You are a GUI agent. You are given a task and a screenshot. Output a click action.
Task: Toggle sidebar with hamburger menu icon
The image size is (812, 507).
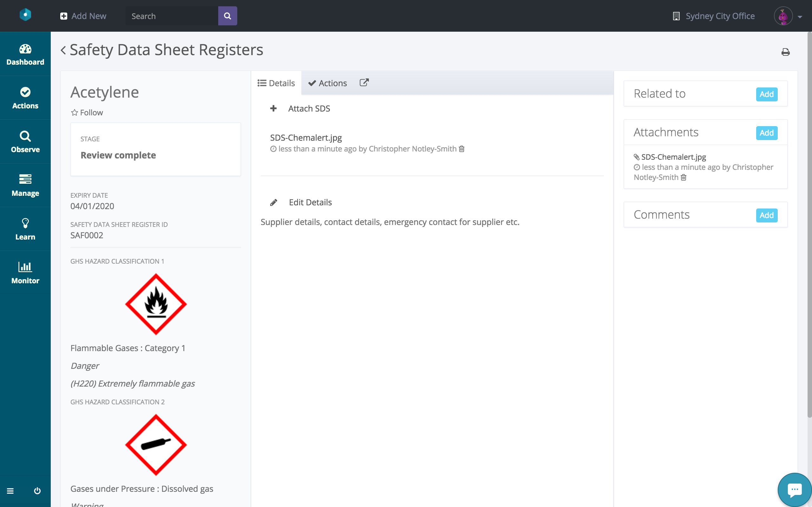[10, 491]
